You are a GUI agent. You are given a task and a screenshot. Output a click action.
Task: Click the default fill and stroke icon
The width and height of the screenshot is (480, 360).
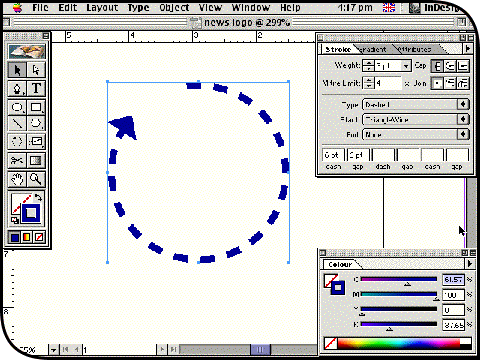tap(15, 220)
